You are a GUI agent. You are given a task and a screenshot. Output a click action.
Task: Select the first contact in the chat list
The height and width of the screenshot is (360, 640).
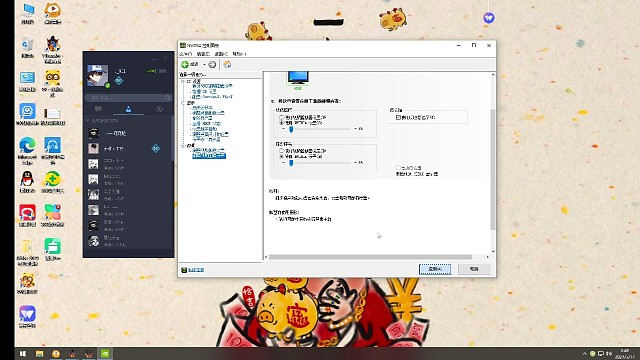[128, 133]
